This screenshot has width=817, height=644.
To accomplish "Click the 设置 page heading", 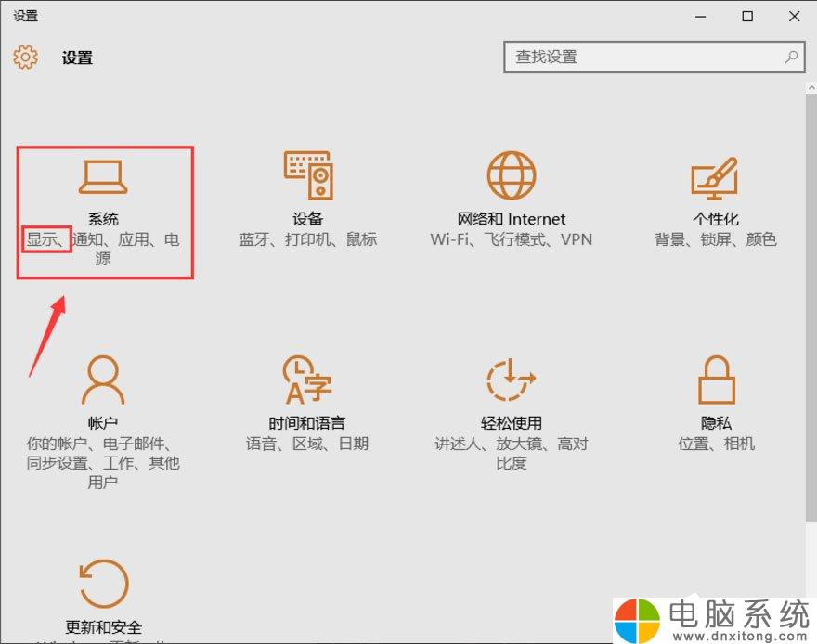I will click(77, 58).
